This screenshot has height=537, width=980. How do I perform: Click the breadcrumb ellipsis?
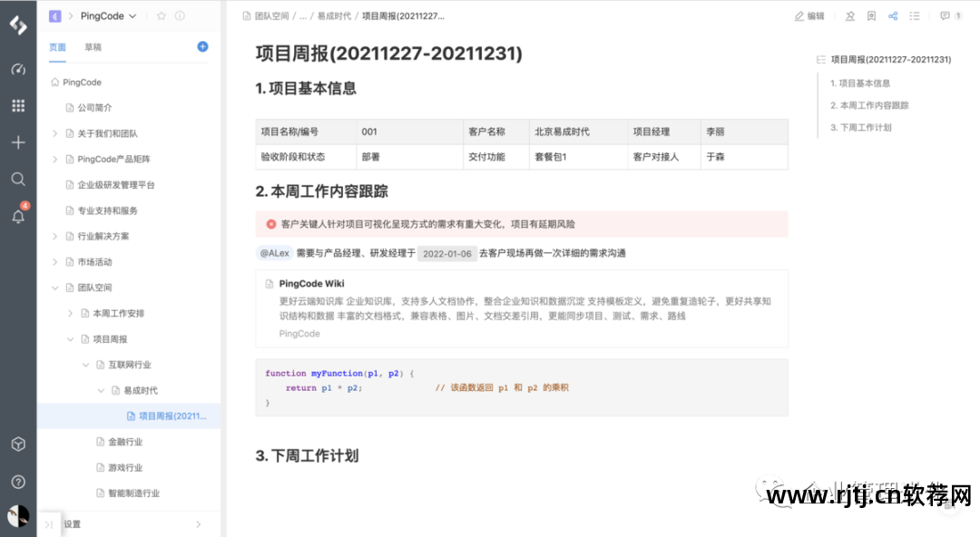[303, 16]
